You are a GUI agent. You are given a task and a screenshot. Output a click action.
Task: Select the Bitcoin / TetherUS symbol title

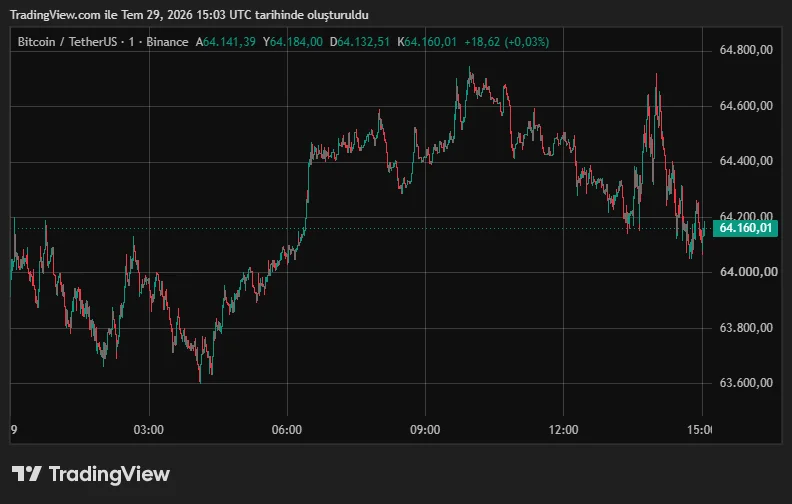(x=67, y=42)
